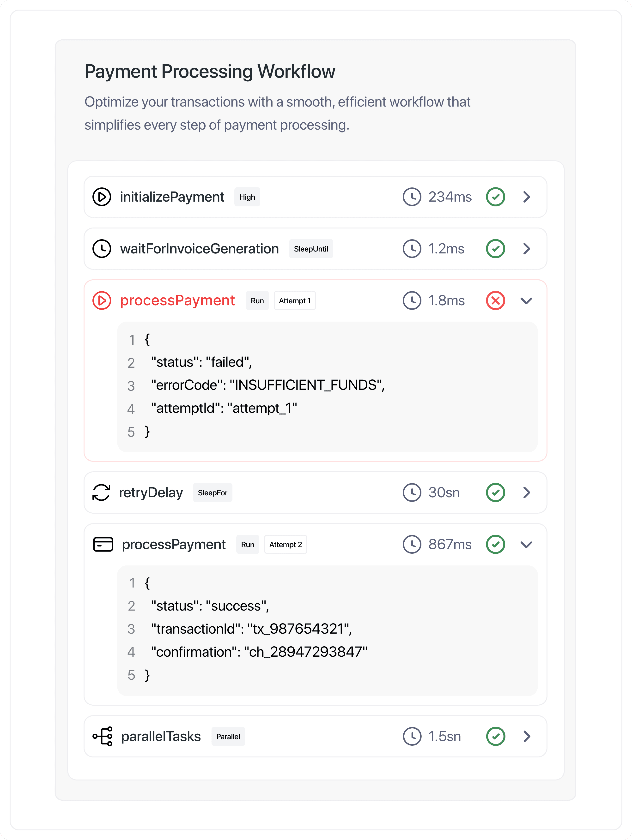Collapse the processPayment Attempt 2 details
The width and height of the screenshot is (632, 840).
click(526, 544)
